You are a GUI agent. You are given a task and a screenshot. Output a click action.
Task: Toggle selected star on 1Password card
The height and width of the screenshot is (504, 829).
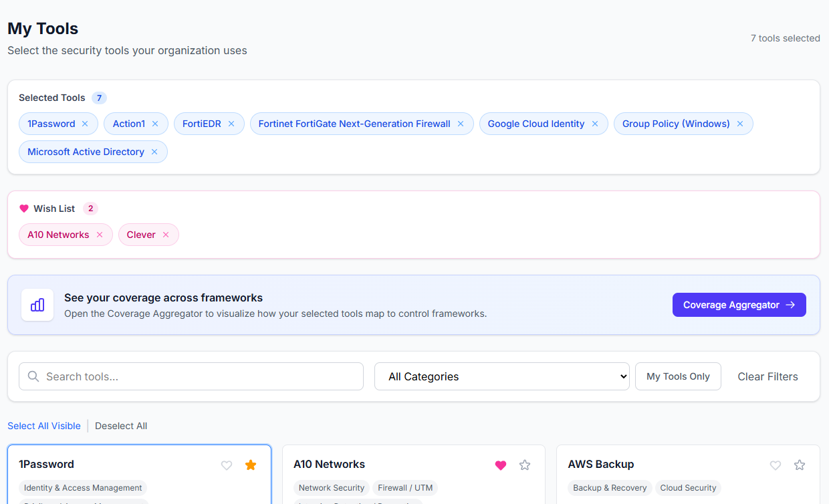coord(251,465)
